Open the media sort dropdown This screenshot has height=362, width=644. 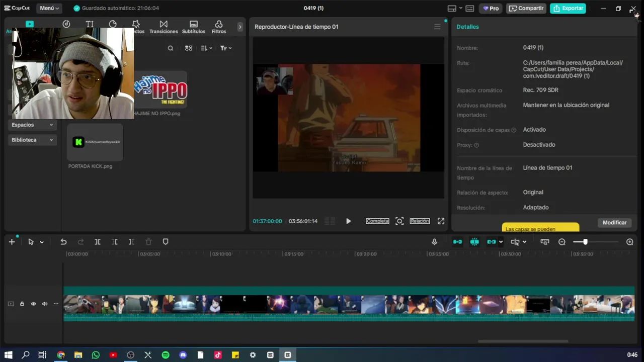point(206,48)
